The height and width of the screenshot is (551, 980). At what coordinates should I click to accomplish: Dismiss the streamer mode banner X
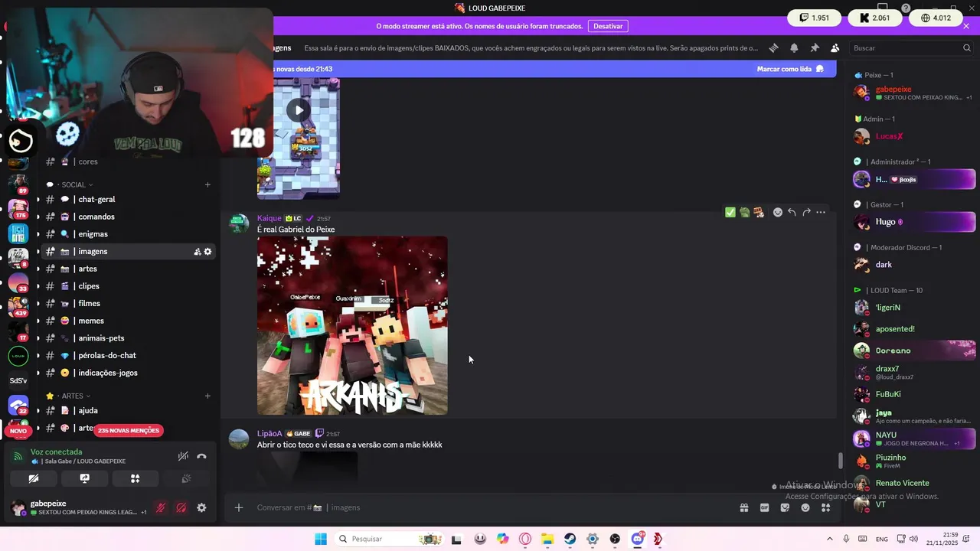tap(966, 26)
